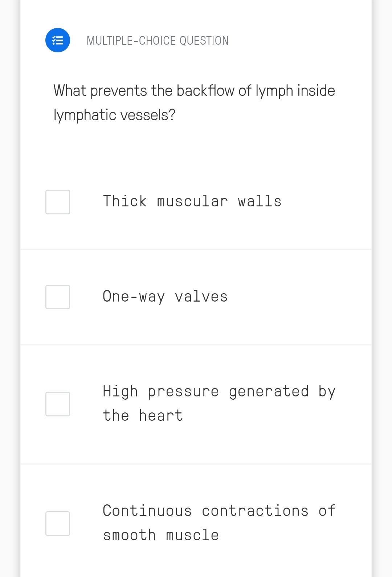Click the word "Thick" in first option
Viewport: 392px width, 577px height.
click(125, 201)
